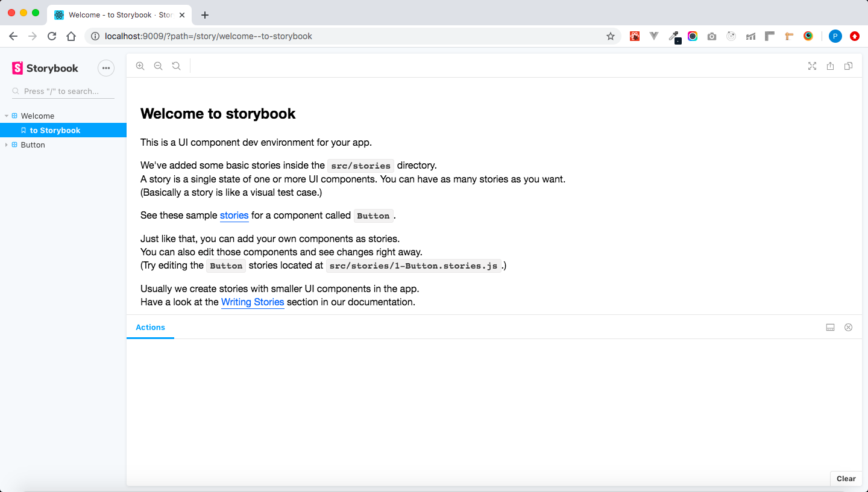Image resolution: width=868 pixels, height=492 pixels.
Task: Click the Storybook zoom in icon
Action: tap(140, 66)
